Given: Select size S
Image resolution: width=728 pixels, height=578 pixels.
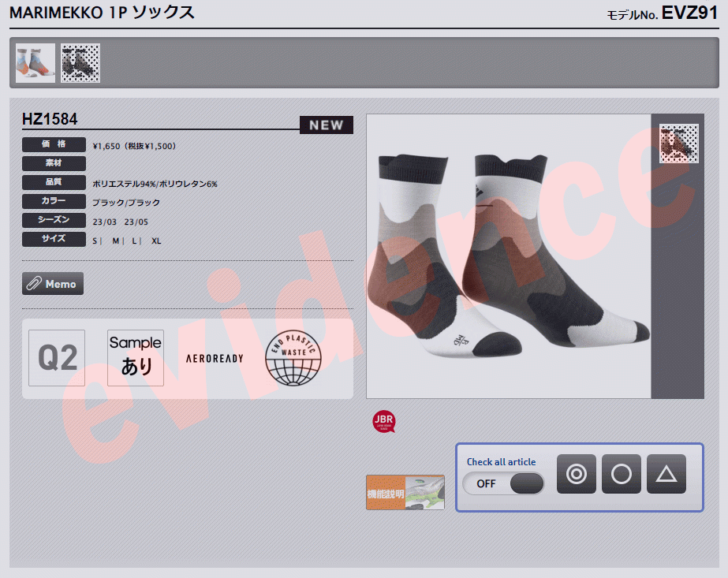Looking at the screenshot, I should tap(95, 241).
